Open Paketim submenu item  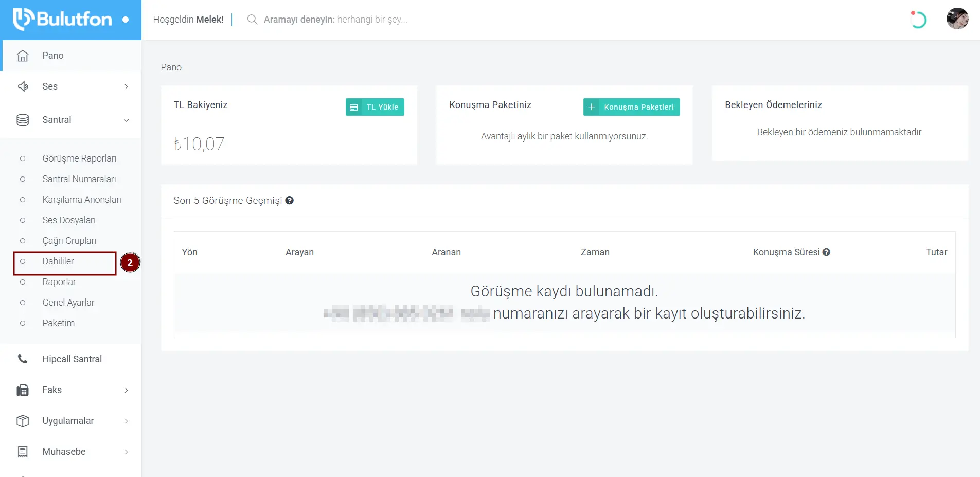point(59,323)
